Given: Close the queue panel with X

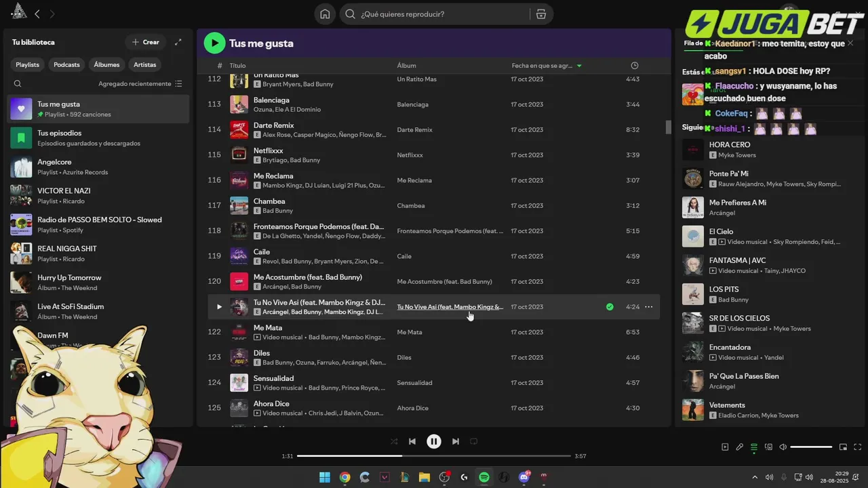Looking at the screenshot, I should tap(850, 43).
